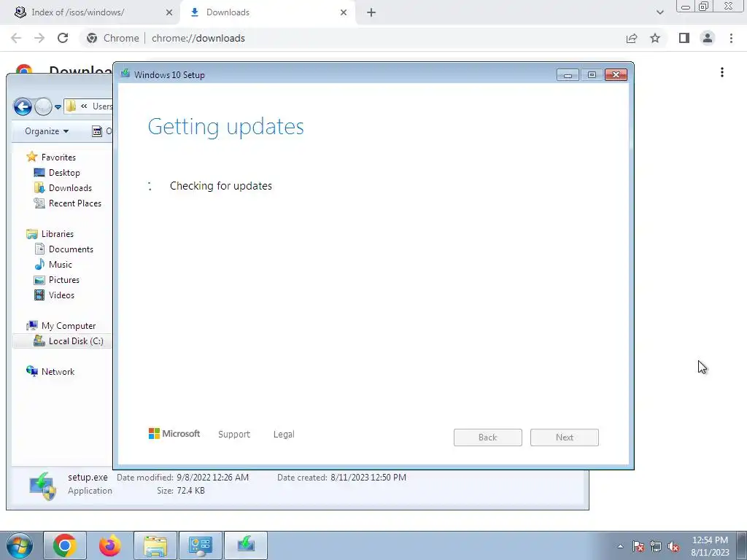Click Windows 10 Setup title bar icon

click(x=125, y=74)
